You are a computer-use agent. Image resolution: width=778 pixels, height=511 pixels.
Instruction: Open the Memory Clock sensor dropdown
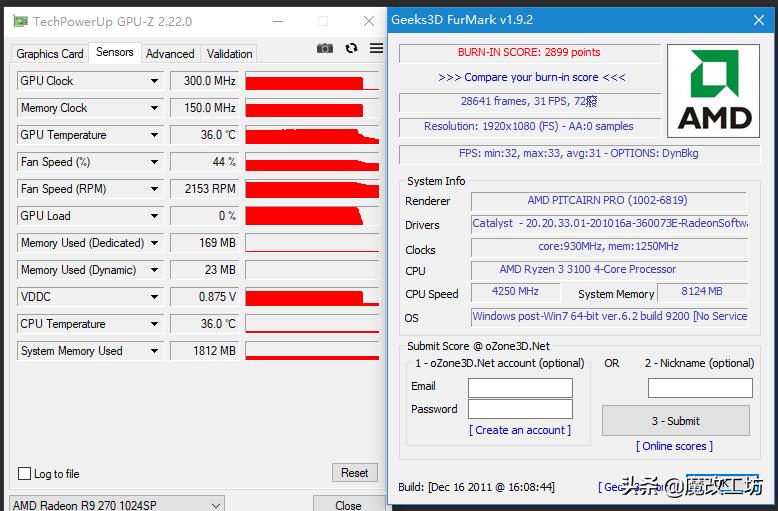click(x=154, y=108)
